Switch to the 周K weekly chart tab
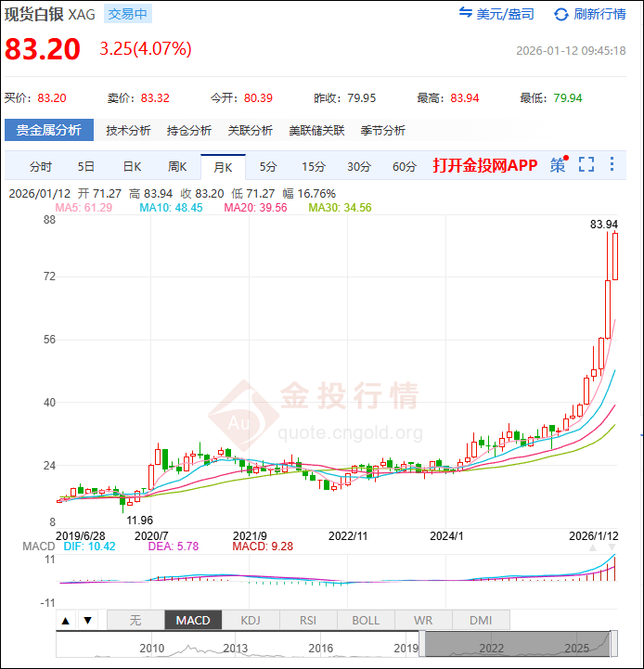 point(177,167)
